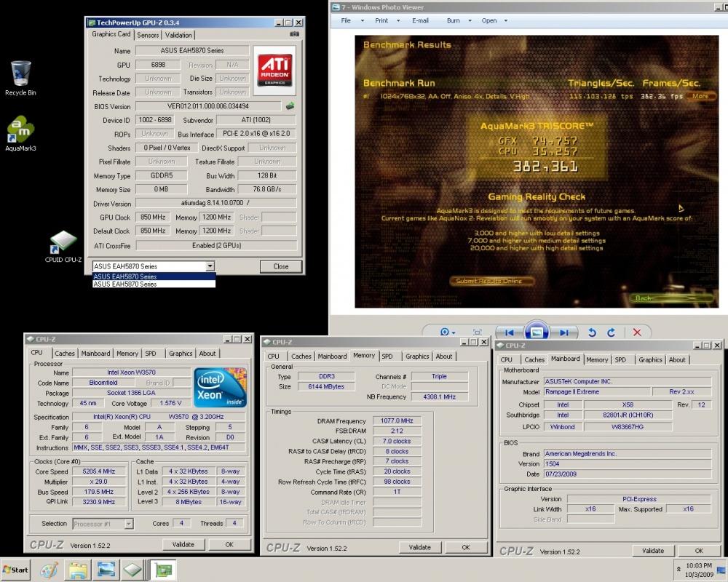Expand the GPU selection dropdown in GPU-Z
The height and width of the screenshot is (582, 728).
point(210,266)
